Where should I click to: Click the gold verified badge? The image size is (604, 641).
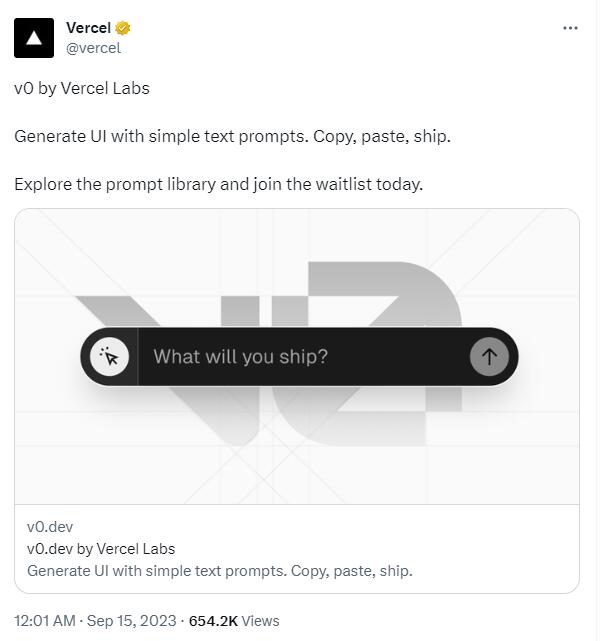coord(123,28)
